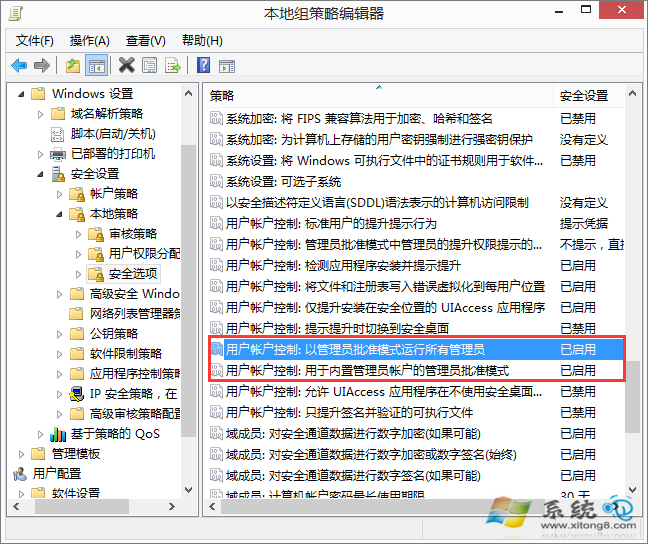The height and width of the screenshot is (544, 648).
Task: Select 软件限制策略 in the tree
Action: 126,354
